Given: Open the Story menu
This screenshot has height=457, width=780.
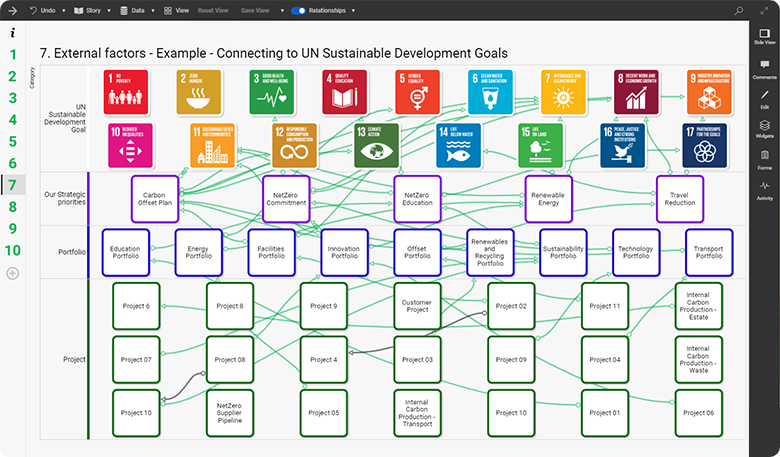Looking at the screenshot, I should [x=88, y=10].
